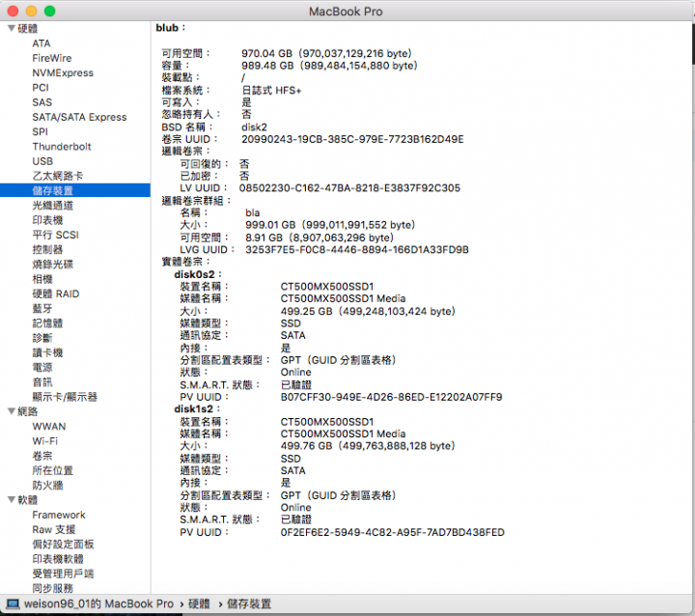Select 同步服務 in the sidebar
This screenshot has width=695, height=616.
pyautogui.click(x=53, y=588)
